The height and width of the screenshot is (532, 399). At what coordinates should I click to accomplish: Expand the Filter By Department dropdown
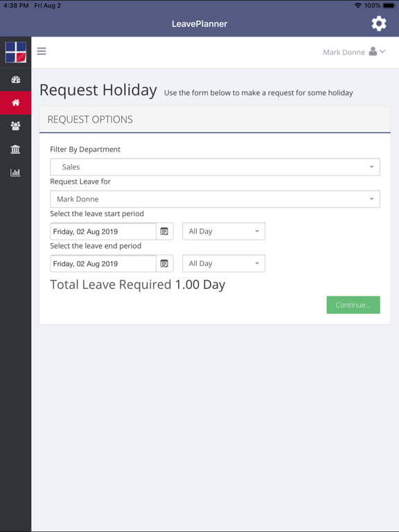coord(215,167)
